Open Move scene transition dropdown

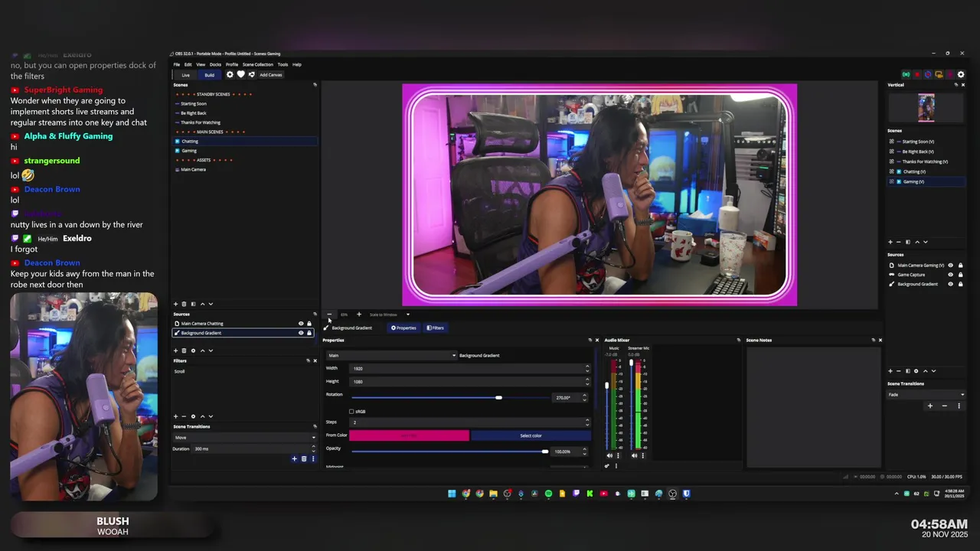[x=244, y=438]
